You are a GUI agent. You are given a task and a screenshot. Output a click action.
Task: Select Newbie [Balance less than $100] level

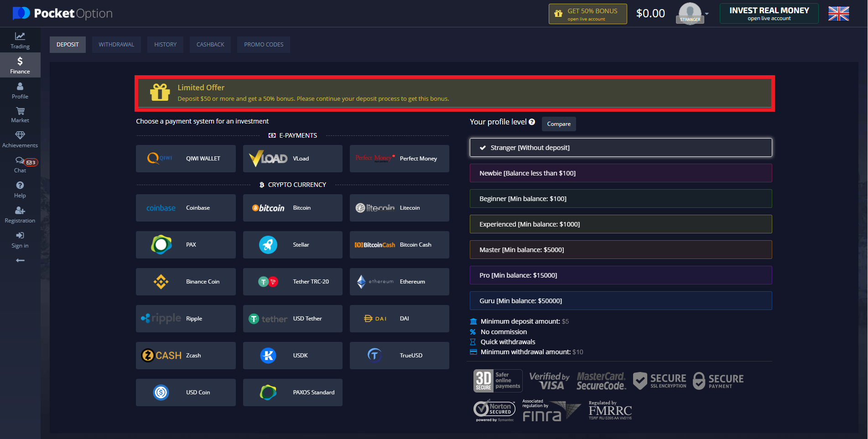(621, 173)
